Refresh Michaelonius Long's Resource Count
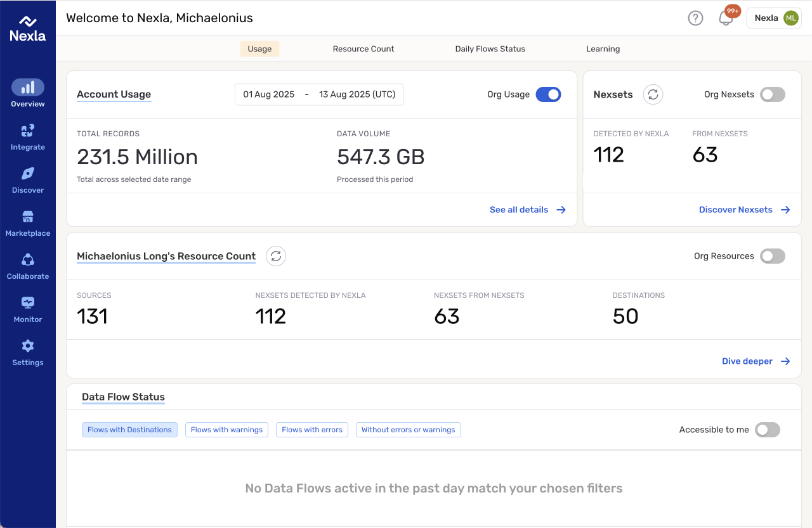Viewport: 812px width, 528px height. click(x=275, y=256)
